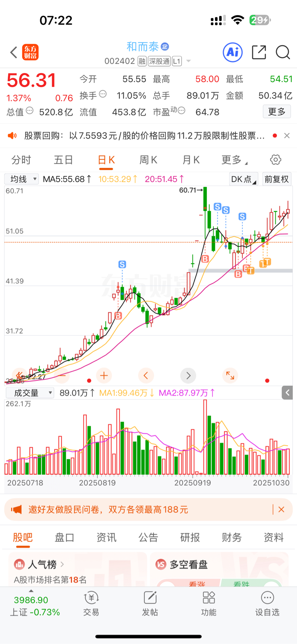Viewport: 297px width, 644px height.
Task: Tap the horn icon in questionnaire banner
Action: 16,509
